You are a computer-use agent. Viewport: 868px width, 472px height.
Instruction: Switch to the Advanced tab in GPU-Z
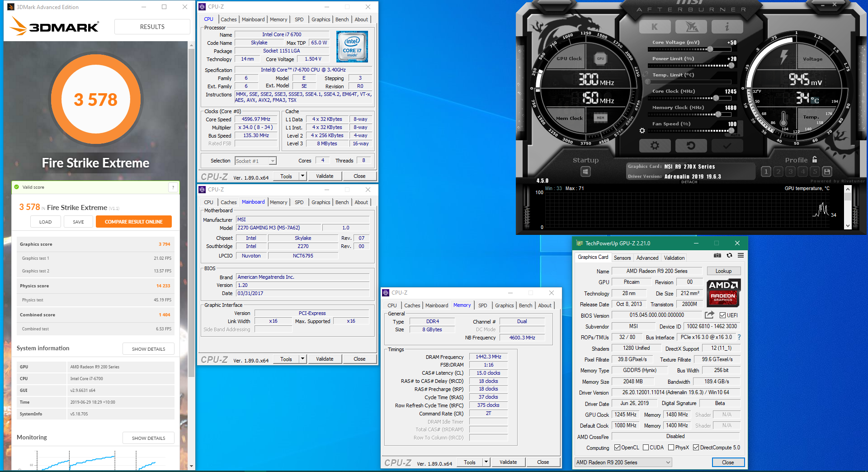pyautogui.click(x=647, y=258)
